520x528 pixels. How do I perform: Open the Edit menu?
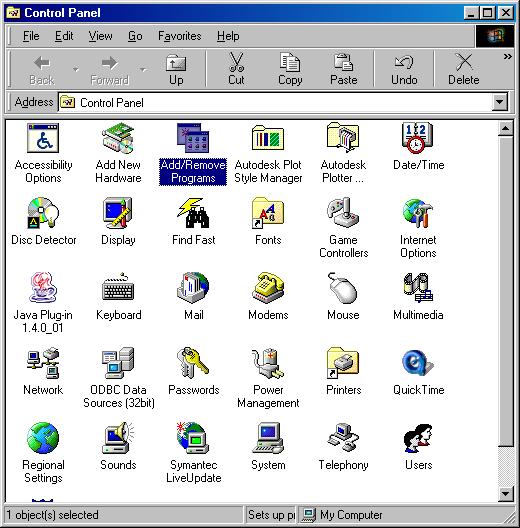[x=64, y=36]
